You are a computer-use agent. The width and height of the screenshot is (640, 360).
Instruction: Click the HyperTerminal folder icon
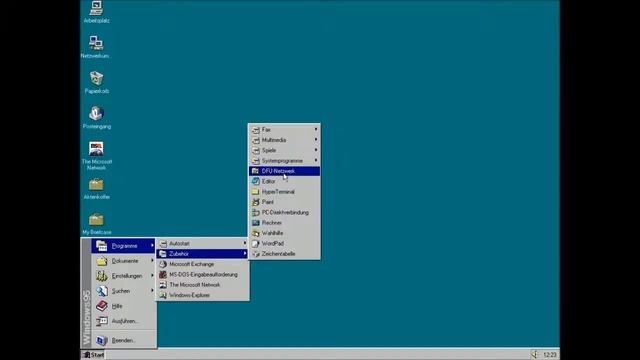[256, 191]
